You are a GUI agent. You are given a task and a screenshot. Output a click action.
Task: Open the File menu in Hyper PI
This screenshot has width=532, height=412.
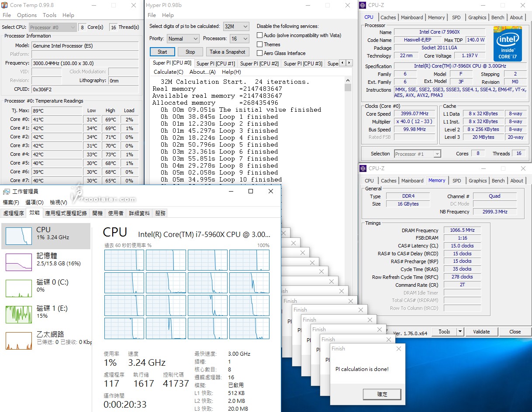click(152, 15)
